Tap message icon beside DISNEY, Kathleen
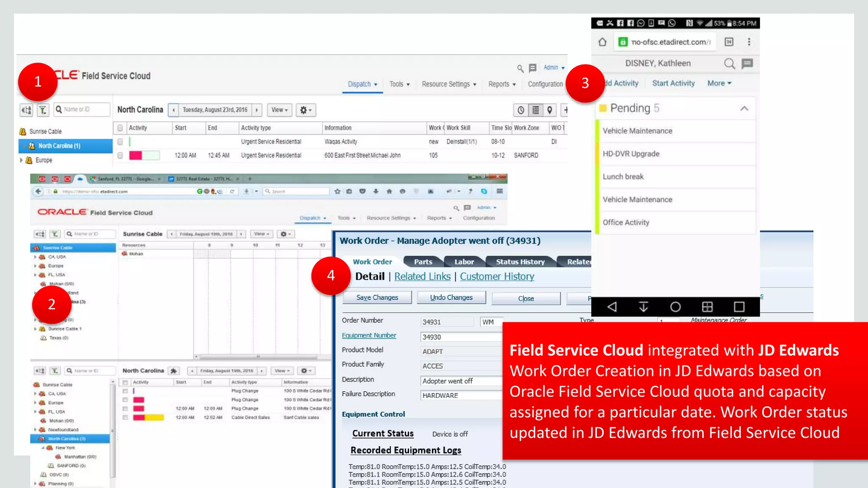This screenshot has height=488, width=868. (747, 64)
